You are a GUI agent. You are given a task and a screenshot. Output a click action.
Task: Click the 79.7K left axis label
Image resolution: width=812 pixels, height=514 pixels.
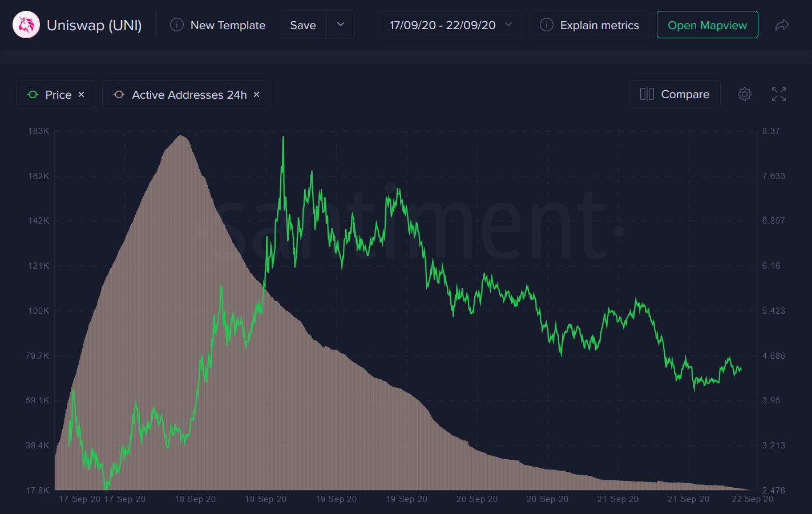[38, 356]
